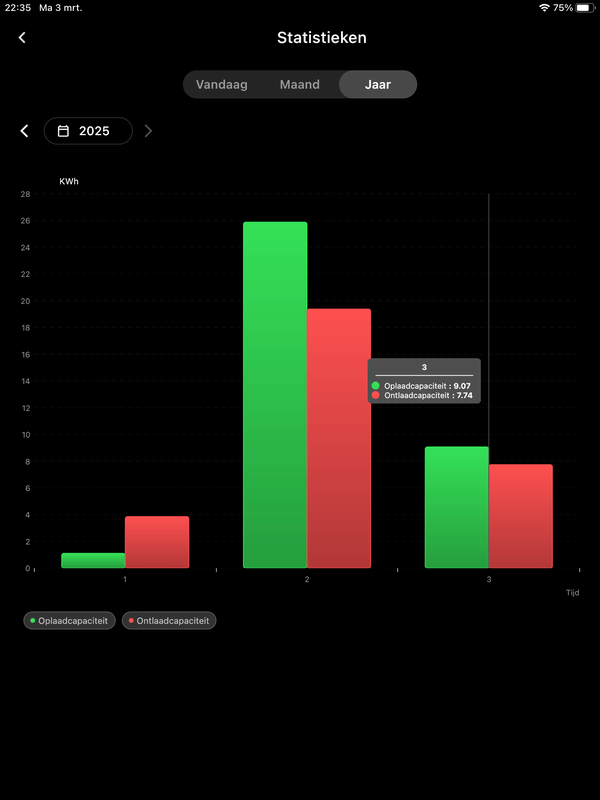Image resolution: width=600 pixels, height=800 pixels.
Task: Toggle Oplaadcapaciteit series in legend
Action: click(x=69, y=621)
